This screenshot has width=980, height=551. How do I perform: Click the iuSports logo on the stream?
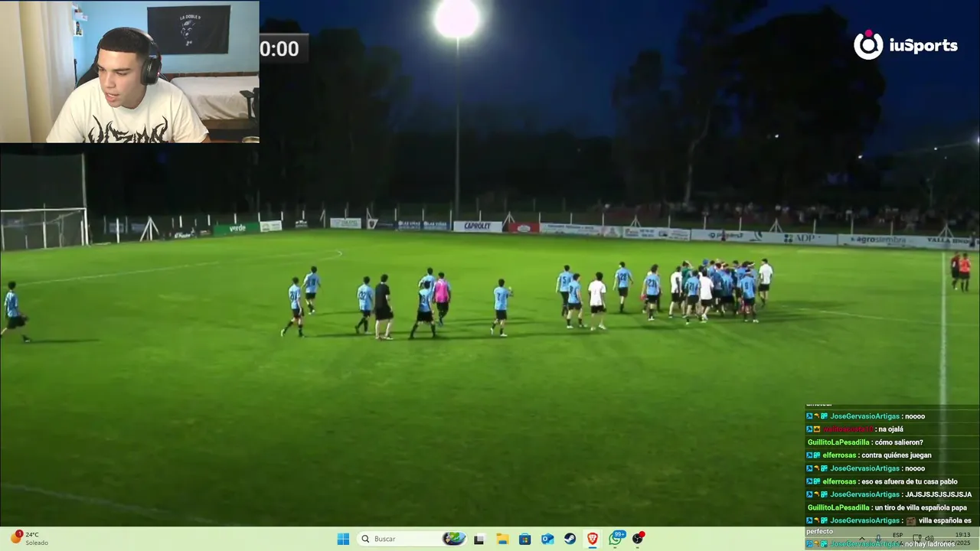[x=906, y=45]
